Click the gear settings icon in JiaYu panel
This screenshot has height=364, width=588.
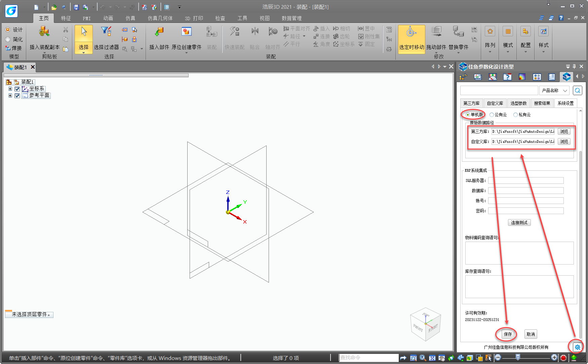tap(577, 347)
